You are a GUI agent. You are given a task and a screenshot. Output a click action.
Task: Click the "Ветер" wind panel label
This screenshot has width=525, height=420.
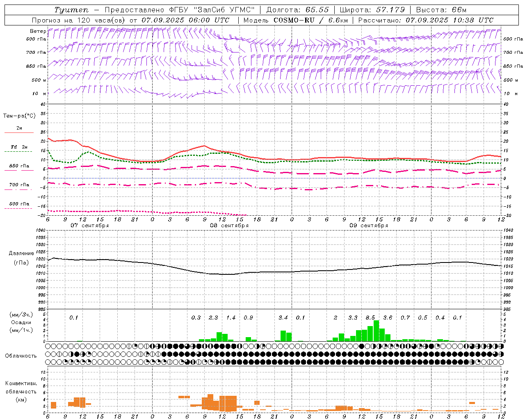point(38,31)
